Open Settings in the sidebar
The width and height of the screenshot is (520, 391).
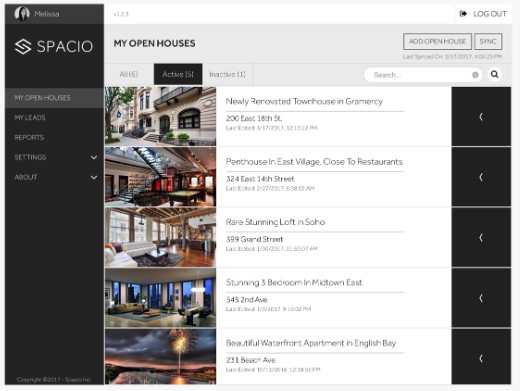(54, 157)
